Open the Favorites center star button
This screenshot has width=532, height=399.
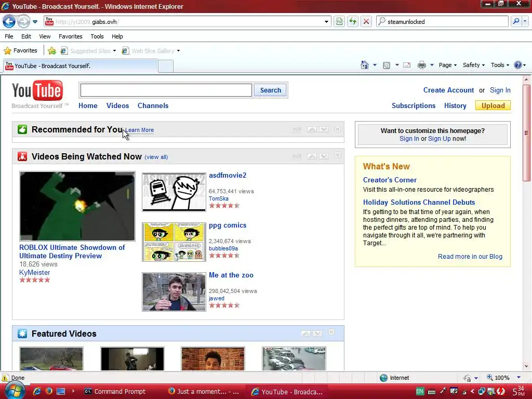pyautogui.click(x=20, y=50)
